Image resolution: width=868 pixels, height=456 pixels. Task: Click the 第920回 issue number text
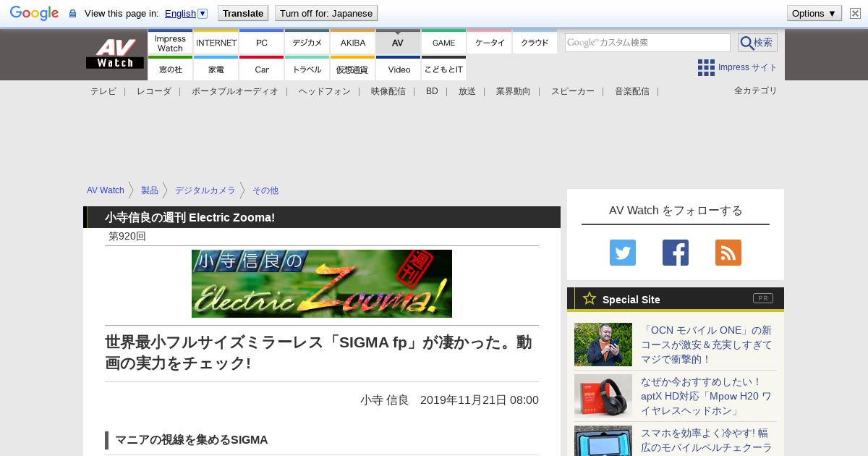127,237
